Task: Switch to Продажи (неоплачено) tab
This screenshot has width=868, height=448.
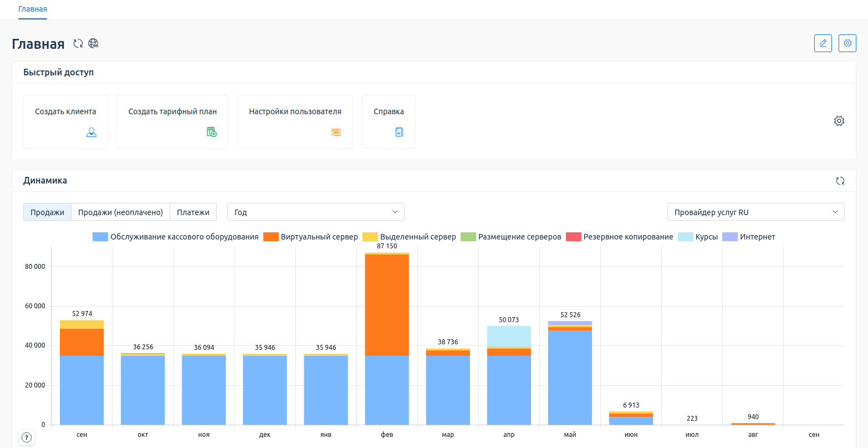Action: (x=120, y=212)
